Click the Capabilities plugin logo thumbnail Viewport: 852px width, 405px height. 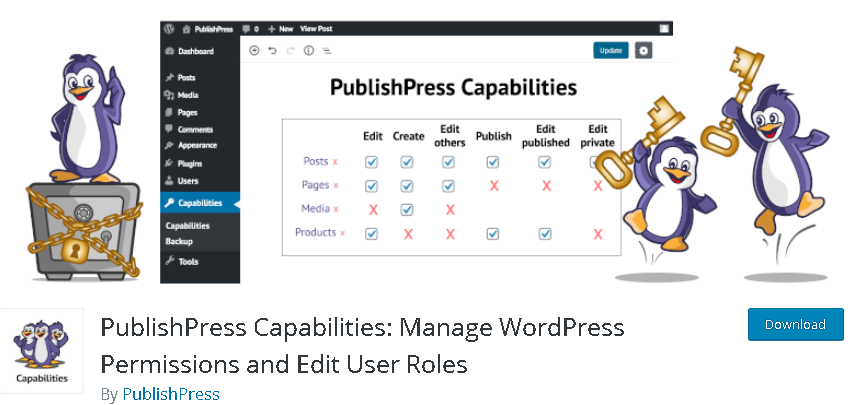[42, 351]
